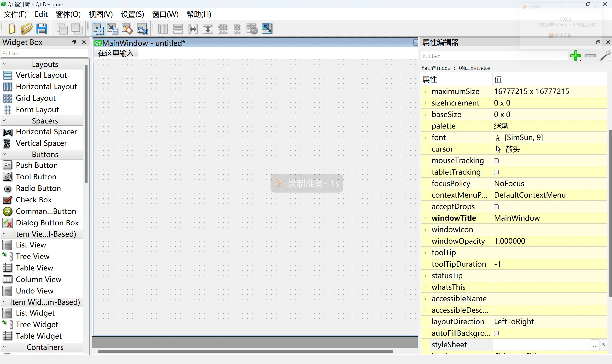Screen dimensions: 612x364
Task: Collapse the Layouts category
Action: pyautogui.click(x=4, y=64)
